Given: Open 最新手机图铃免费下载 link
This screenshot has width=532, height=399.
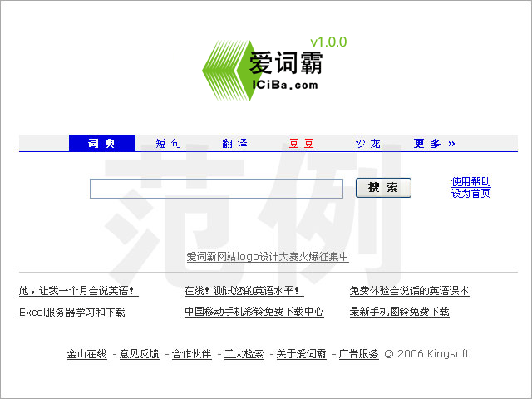Looking at the screenshot, I should (399, 312).
